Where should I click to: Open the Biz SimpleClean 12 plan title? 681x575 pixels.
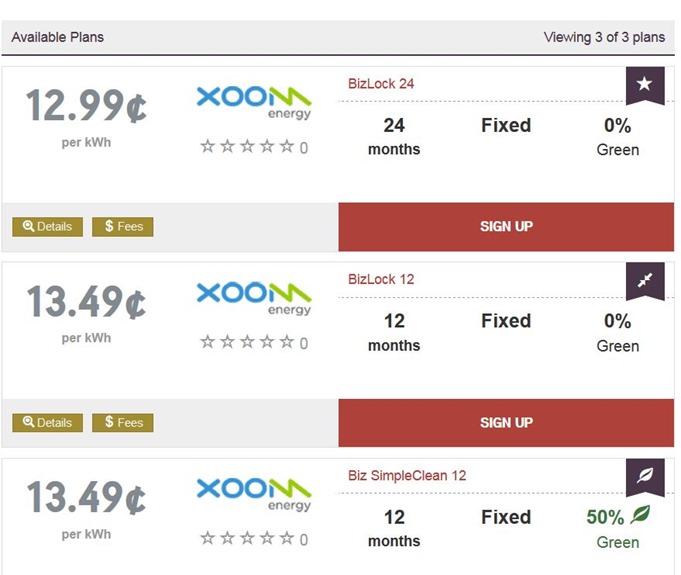coord(407,476)
